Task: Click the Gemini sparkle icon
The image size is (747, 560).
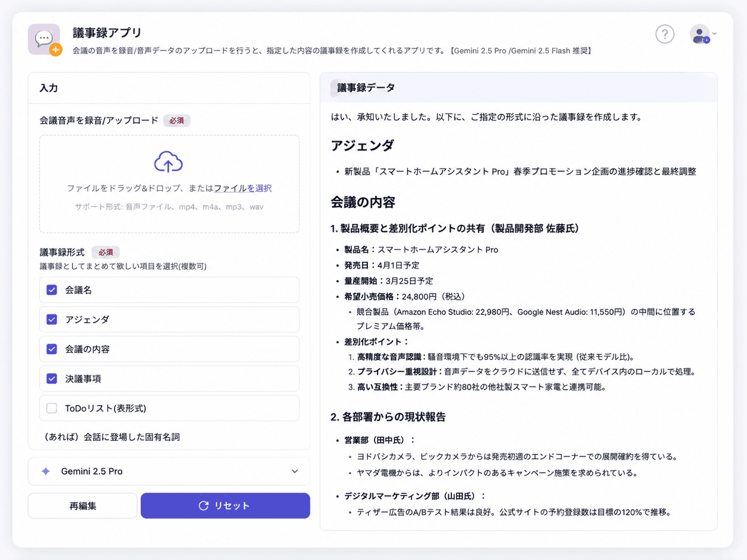Action: click(46, 471)
